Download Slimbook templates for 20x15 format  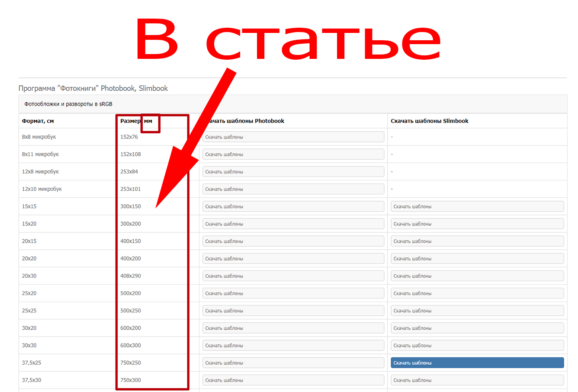click(477, 241)
